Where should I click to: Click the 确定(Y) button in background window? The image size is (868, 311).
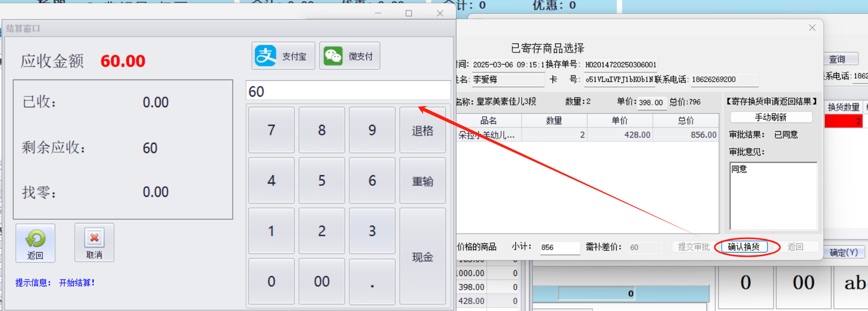[845, 252]
